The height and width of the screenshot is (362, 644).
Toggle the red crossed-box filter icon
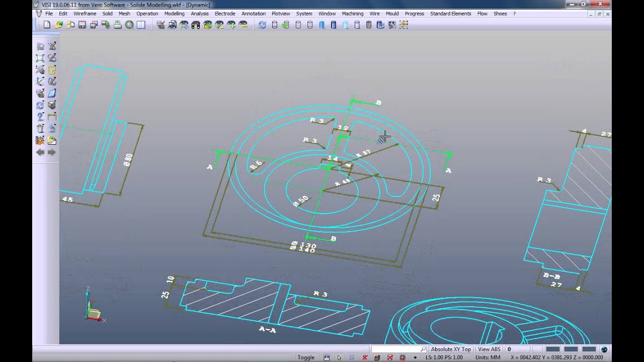point(390,357)
